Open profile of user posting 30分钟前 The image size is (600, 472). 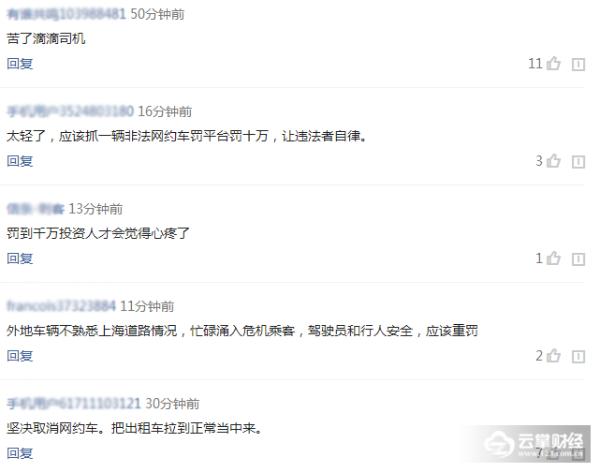point(74,403)
